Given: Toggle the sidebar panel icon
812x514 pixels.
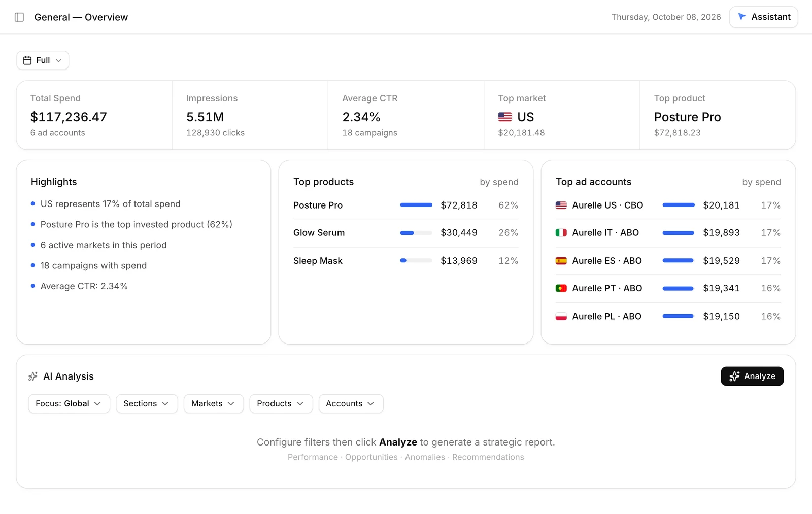Looking at the screenshot, I should (x=19, y=17).
